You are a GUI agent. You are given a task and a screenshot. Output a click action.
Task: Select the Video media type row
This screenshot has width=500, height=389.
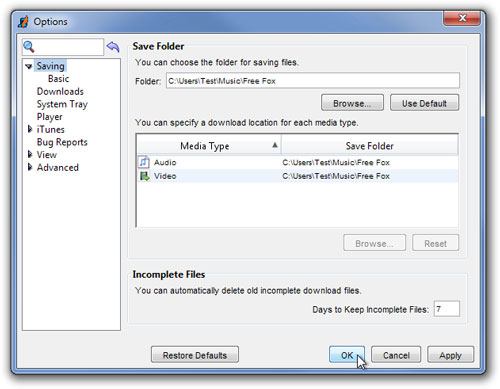297,176
